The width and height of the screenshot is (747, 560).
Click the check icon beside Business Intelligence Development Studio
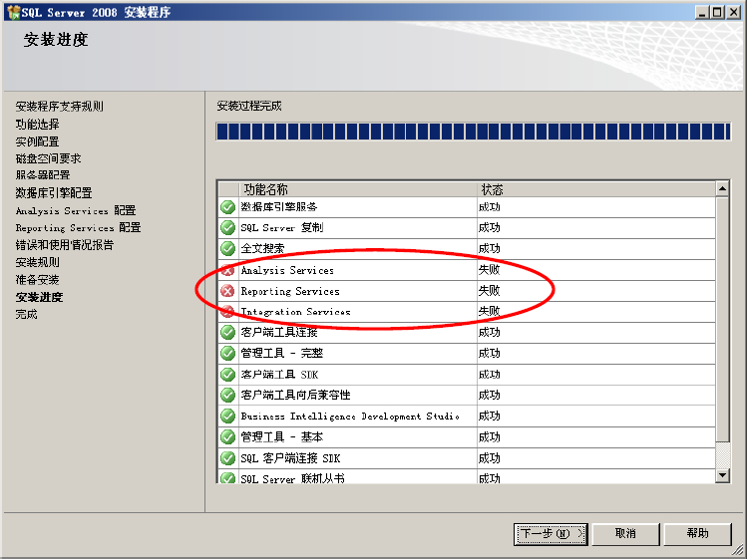(227, 416)
